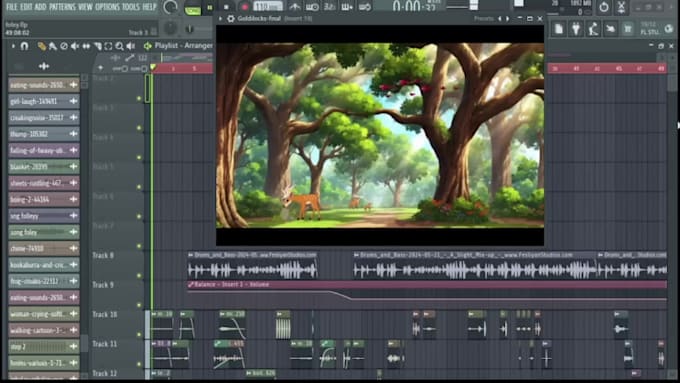This screenshot has height=383, width=680.
Task: Toggle the playlist snap magnet
Action: (24, 46)
